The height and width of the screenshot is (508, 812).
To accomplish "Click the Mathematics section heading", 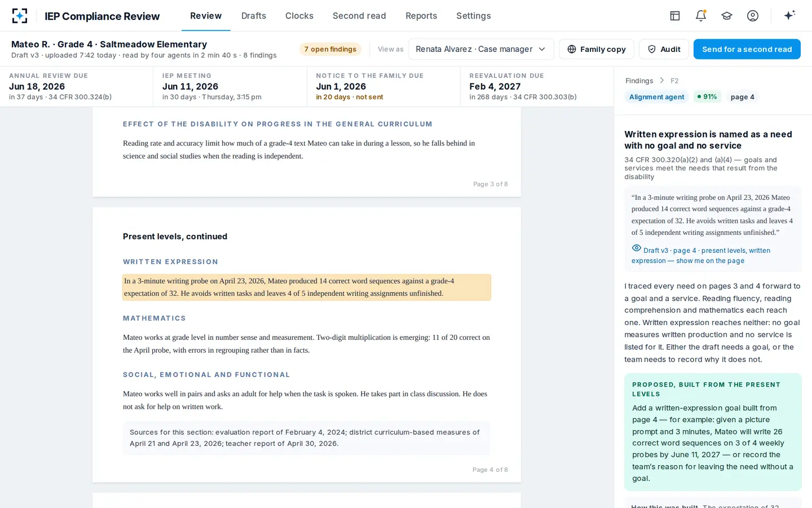I will pyautogui.click(x=155, y=318).
